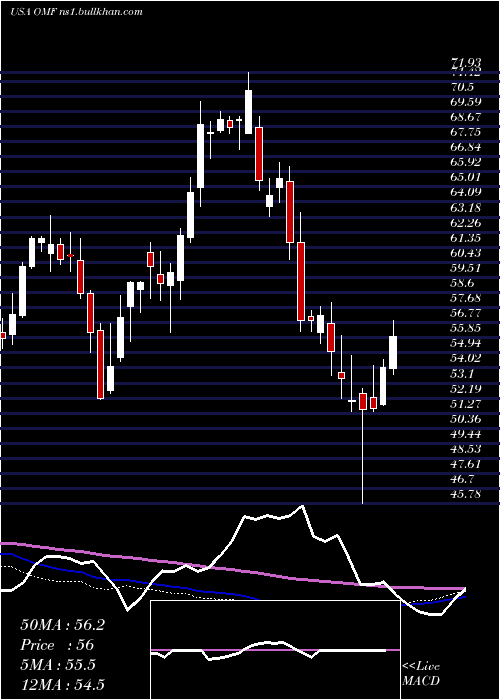
Task: Select the 48.53 price label
Action: pos(466,449)
